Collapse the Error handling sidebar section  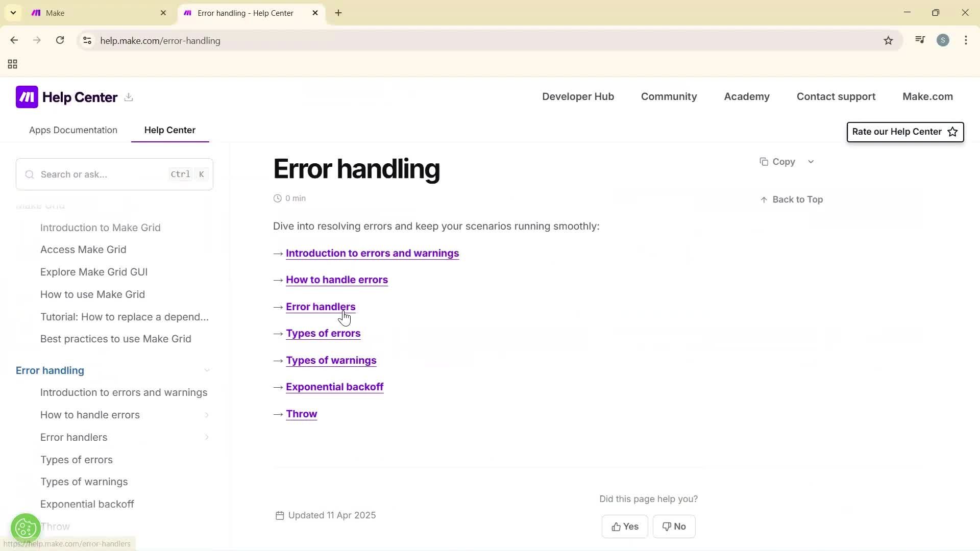click(207, 370)
